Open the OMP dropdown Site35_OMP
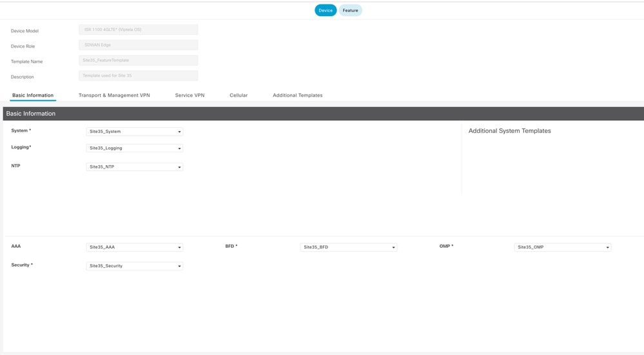The width and height of the screenshot is (644, 355). (x=563, y=247)
